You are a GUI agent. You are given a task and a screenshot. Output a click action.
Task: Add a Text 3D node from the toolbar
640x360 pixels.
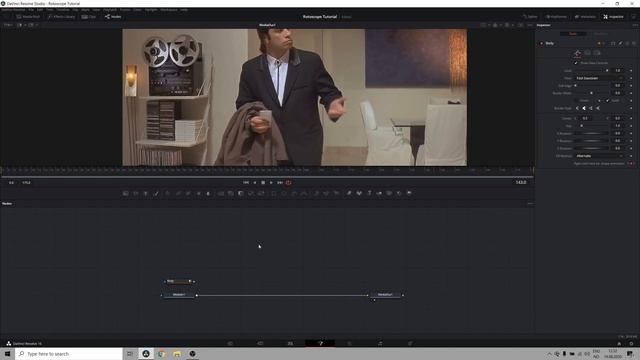pos(369,193)
